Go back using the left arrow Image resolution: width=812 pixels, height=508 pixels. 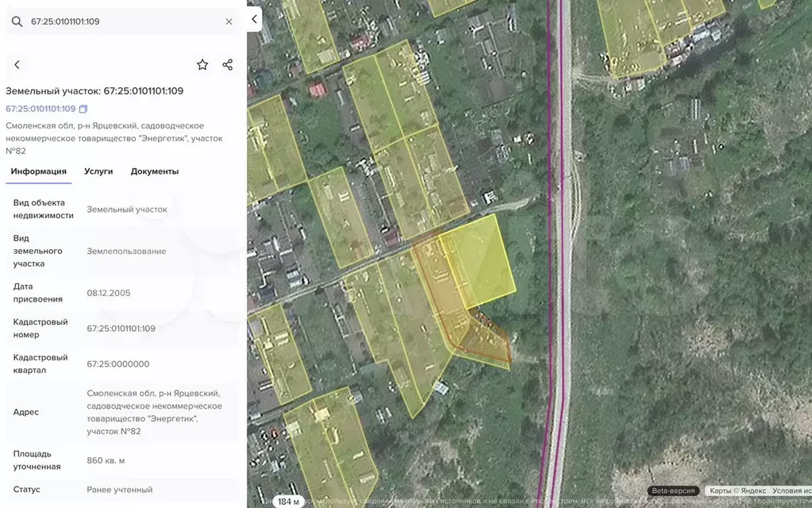click(x=17, y=65)
